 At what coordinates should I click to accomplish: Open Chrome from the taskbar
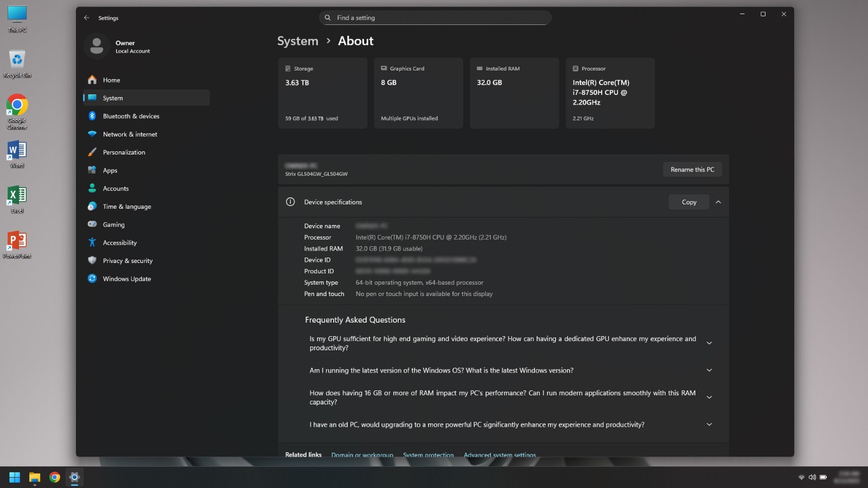click(x=55, y=477)
